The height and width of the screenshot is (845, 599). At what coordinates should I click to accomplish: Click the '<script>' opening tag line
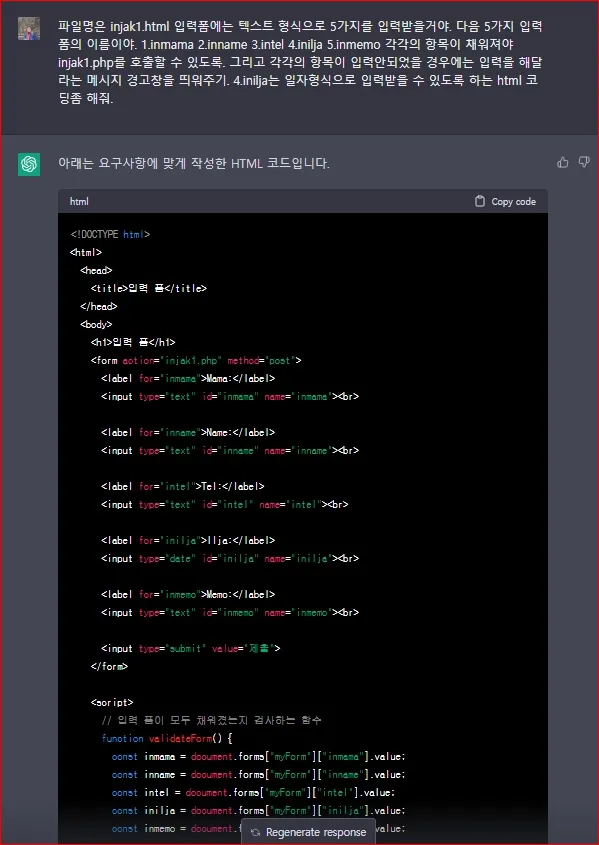(112, 702)
